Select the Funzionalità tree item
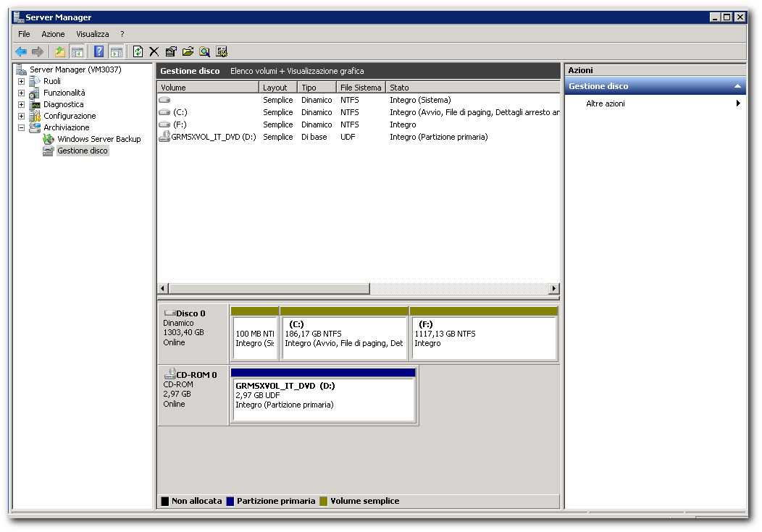Viewport: 762px width, 532px height. [x=64, y=93]
